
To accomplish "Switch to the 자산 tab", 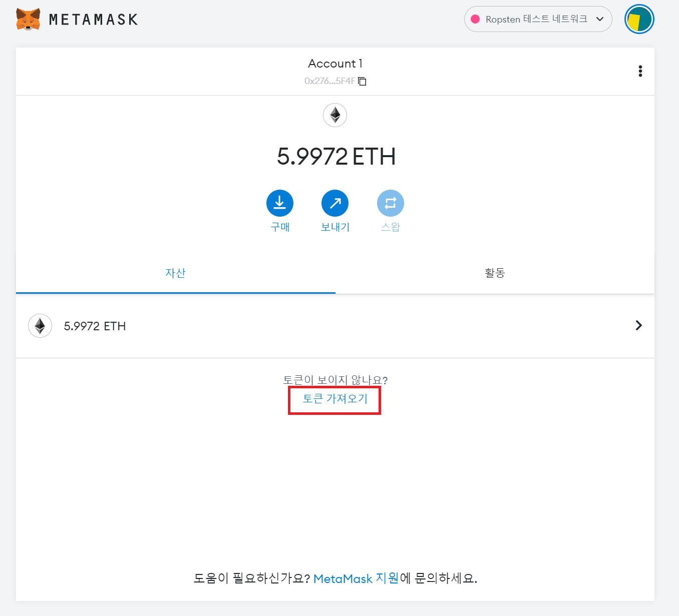I will (176, 273).
